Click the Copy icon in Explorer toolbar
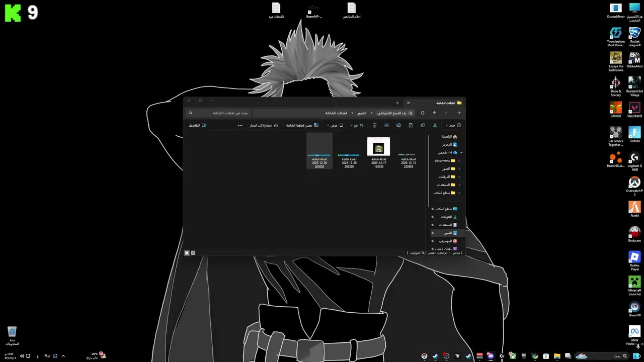644x362 pixels. 423,125
